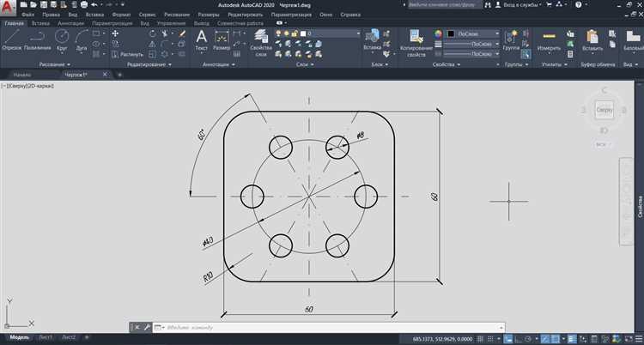Expand the Аннотации panel

click(x=219, y=64)
